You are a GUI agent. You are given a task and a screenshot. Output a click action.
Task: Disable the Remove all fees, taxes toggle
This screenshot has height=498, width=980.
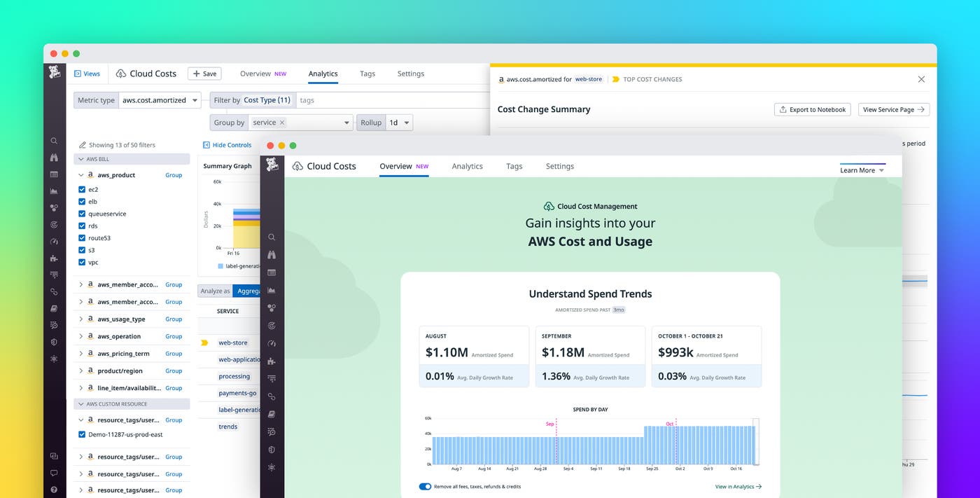[424, 485]
